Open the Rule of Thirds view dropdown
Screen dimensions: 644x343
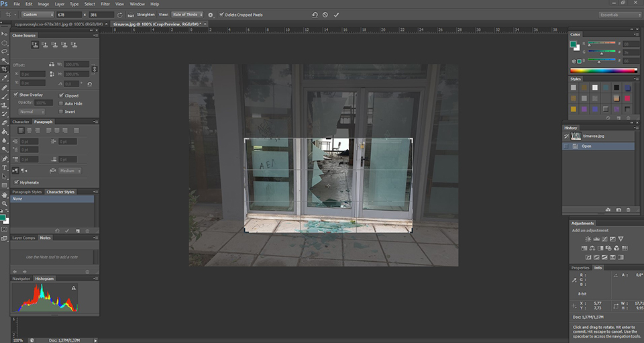(x=186, y=14)
